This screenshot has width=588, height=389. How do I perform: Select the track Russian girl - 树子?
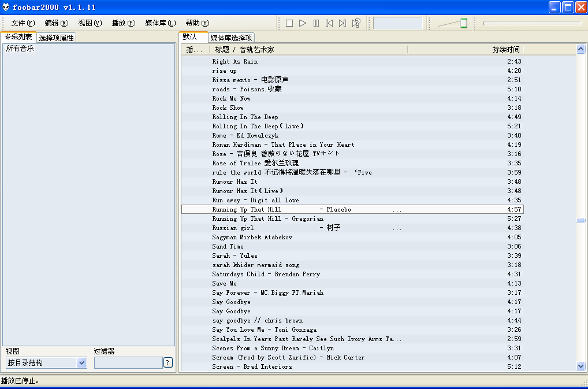(352, 228)
